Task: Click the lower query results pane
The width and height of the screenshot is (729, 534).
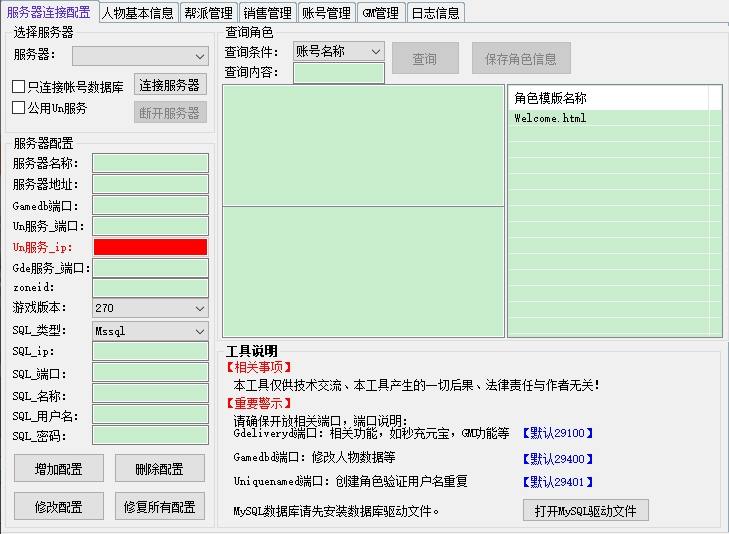Action: click(x=363, y=272)
